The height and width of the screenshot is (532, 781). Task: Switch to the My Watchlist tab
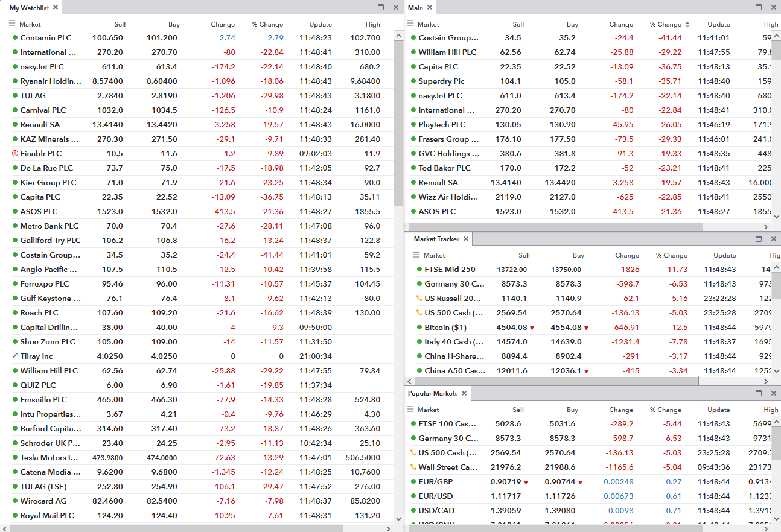pos(30,8)
